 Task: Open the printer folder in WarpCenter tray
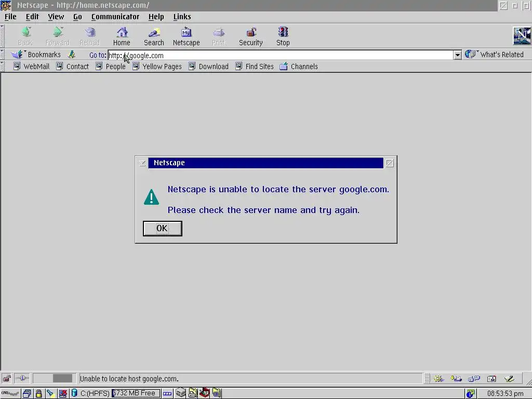click(x=193, y=393)
